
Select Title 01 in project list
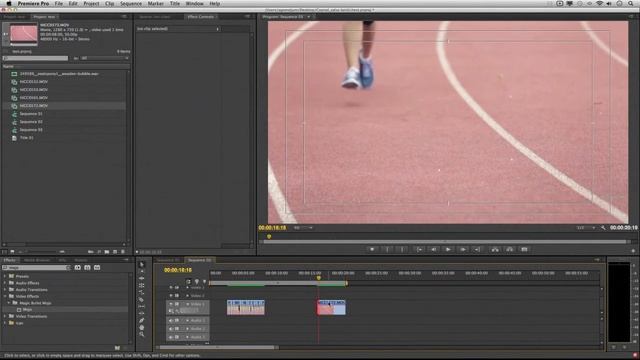27,138
